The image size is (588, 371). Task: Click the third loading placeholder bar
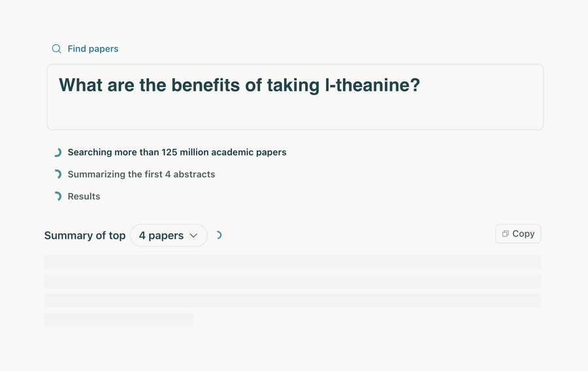[292, 300]
